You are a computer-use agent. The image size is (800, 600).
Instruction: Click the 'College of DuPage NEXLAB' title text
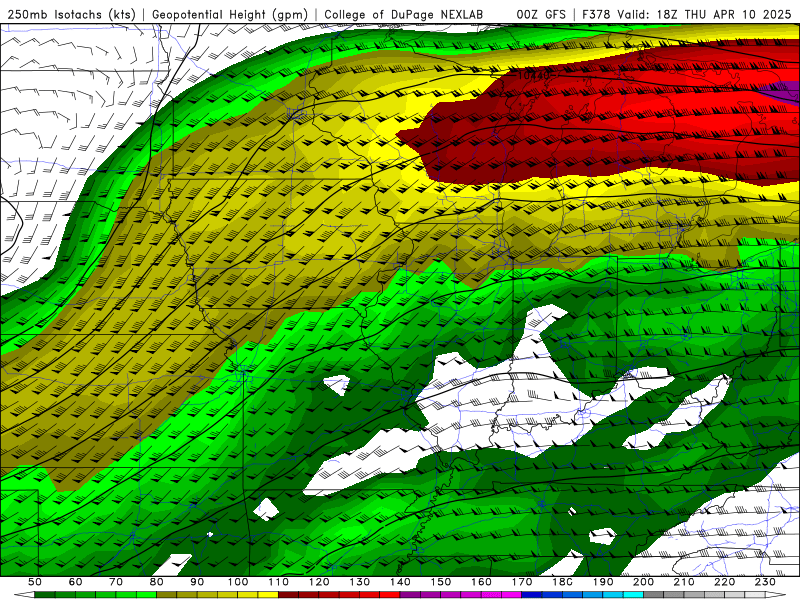pos(404,14)
